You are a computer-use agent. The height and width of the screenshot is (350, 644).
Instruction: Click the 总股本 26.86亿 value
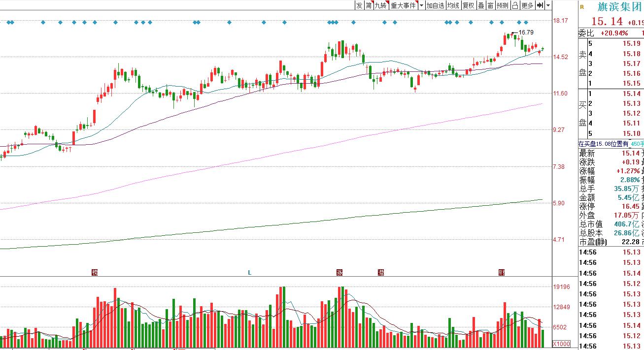tap(627, 233)
